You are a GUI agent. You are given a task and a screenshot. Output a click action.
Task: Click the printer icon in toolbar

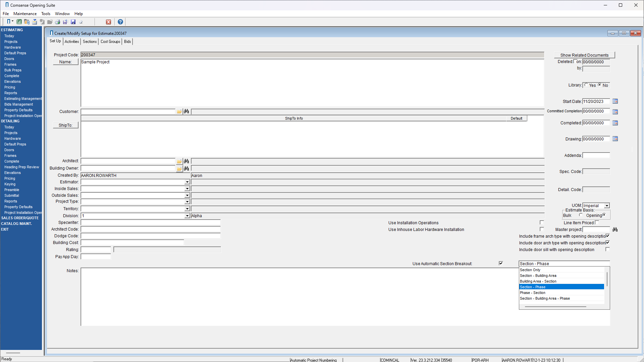(x=57, y=22)
